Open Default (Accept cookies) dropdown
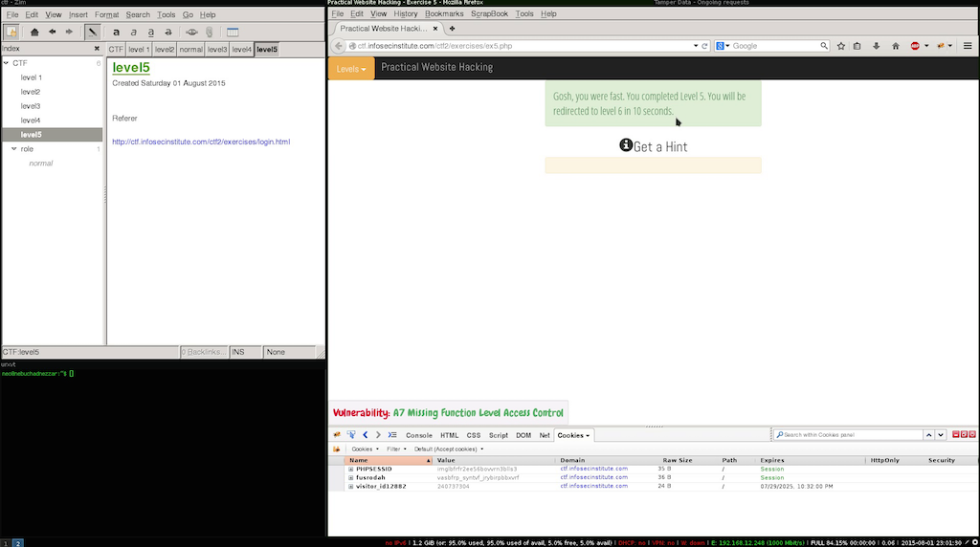This screenshot has height=547, width=980. click(448, 449)
